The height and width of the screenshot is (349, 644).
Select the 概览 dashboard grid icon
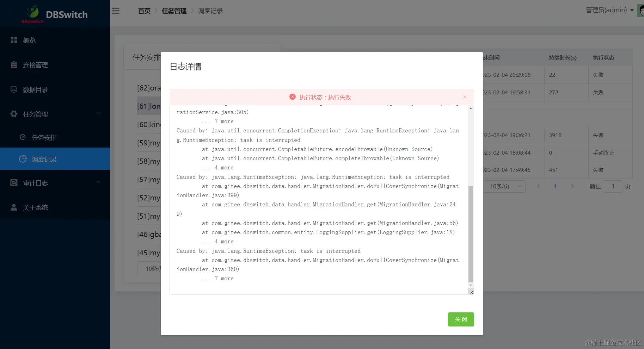[14, 40]
